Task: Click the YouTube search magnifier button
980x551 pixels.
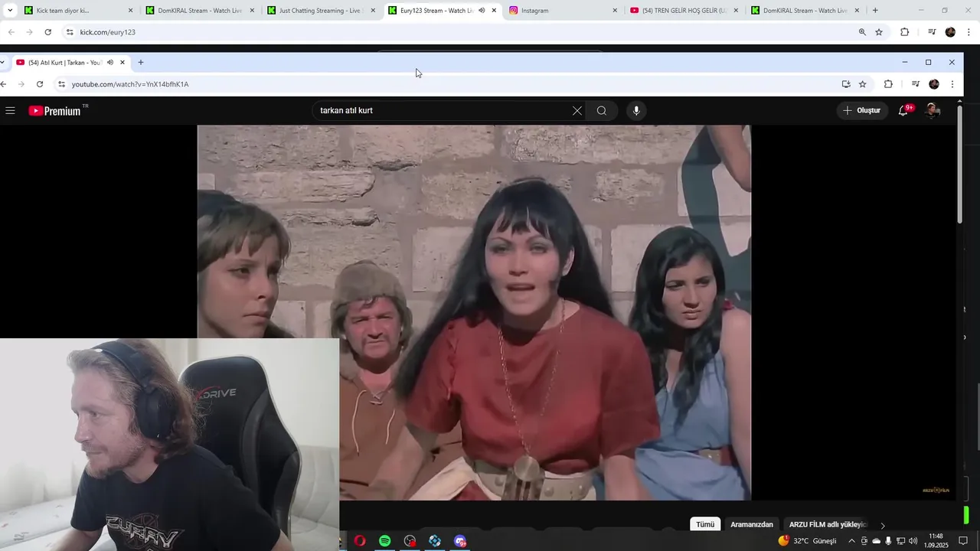Action: 602,111
